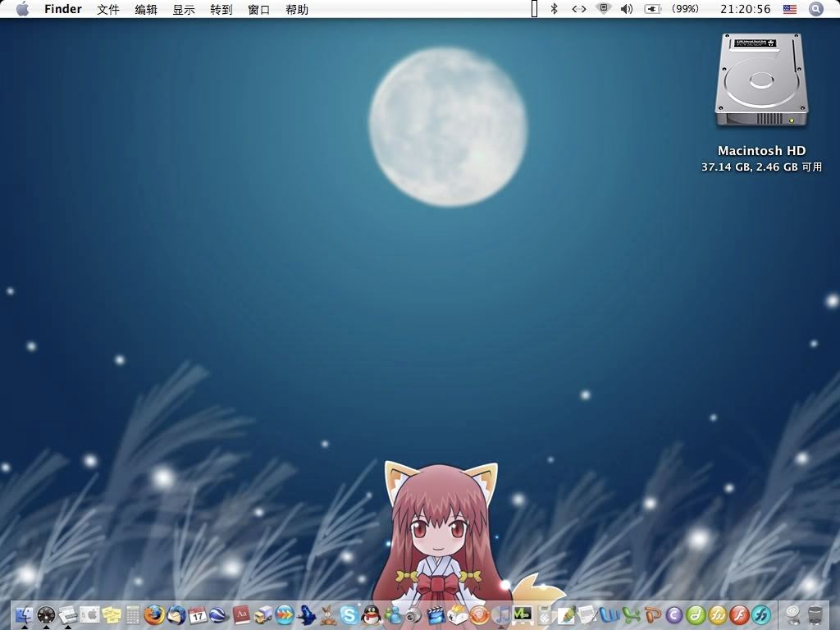Launch Google Earth from the dock
The image size is (840, 630).
(x=219, y=614)
